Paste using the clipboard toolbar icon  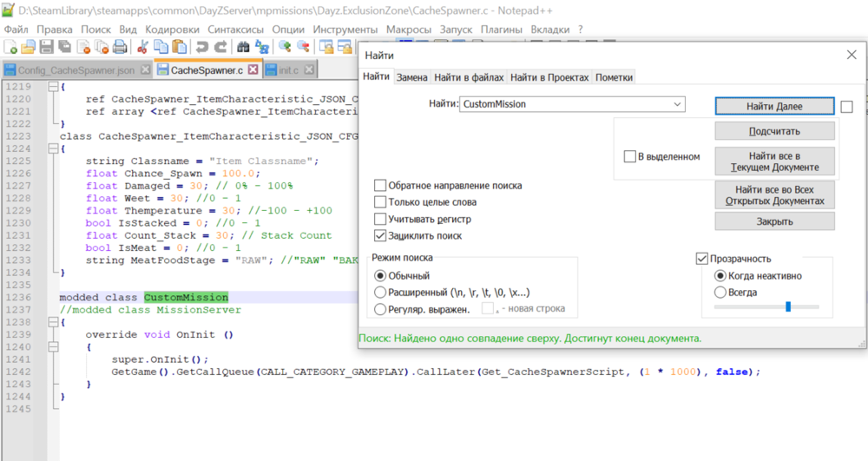click(x=178, y=47)
